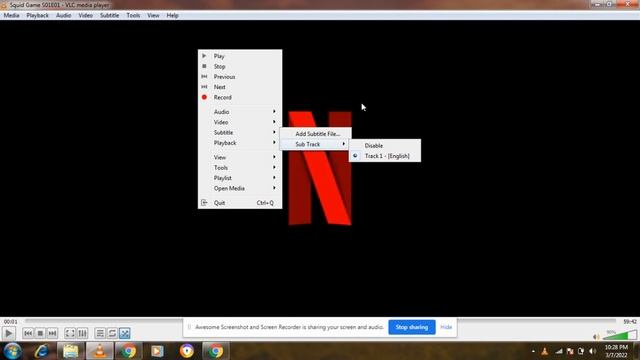The width and height of the screenshot is (640, 360).
Task: Choose Record with red dot icon
Action: click(x=240, y=98)
